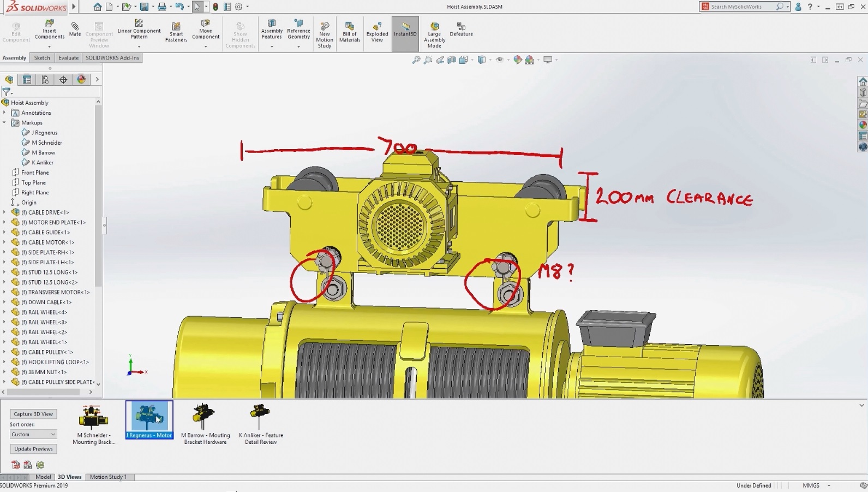Viewport: 868px width, 492px height.
Task: Open ConfigurationManager tab icon
Action: point(45,80)
